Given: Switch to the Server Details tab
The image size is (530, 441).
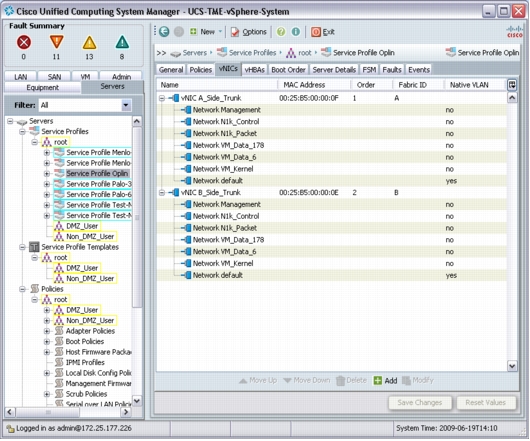Looking at the screenshot, I should click(x=334, y=70).
